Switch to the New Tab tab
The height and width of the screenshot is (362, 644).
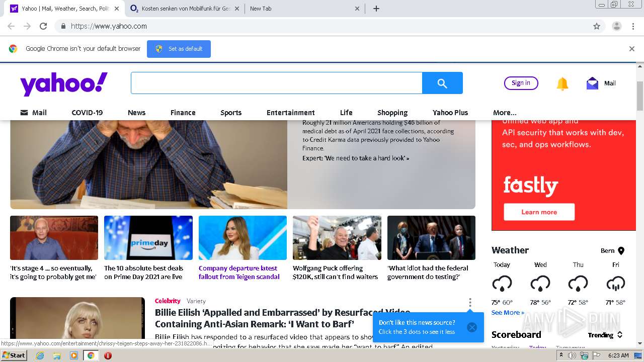pos(304,9)
